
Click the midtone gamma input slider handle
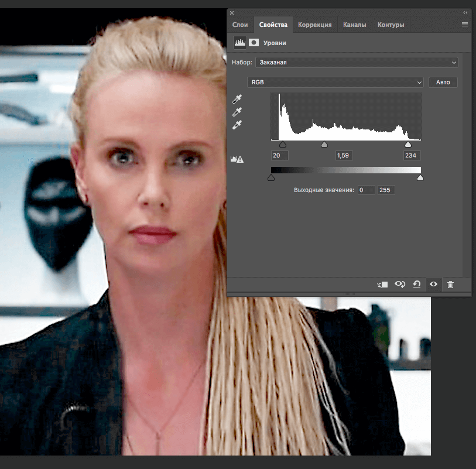(x=324, y=144)
